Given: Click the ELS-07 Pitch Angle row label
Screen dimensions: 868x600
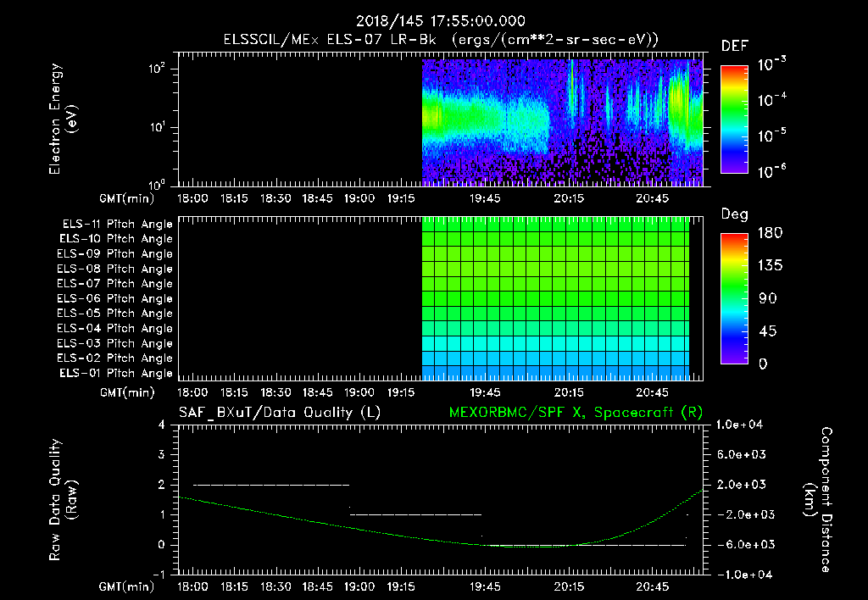Looking at the screenshot, I should point(115,284).
